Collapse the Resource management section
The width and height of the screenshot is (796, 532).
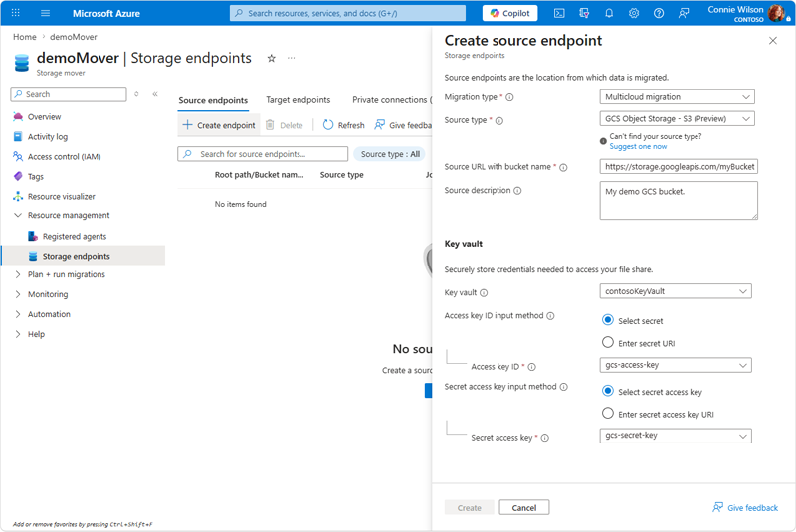tap(18, 215)
